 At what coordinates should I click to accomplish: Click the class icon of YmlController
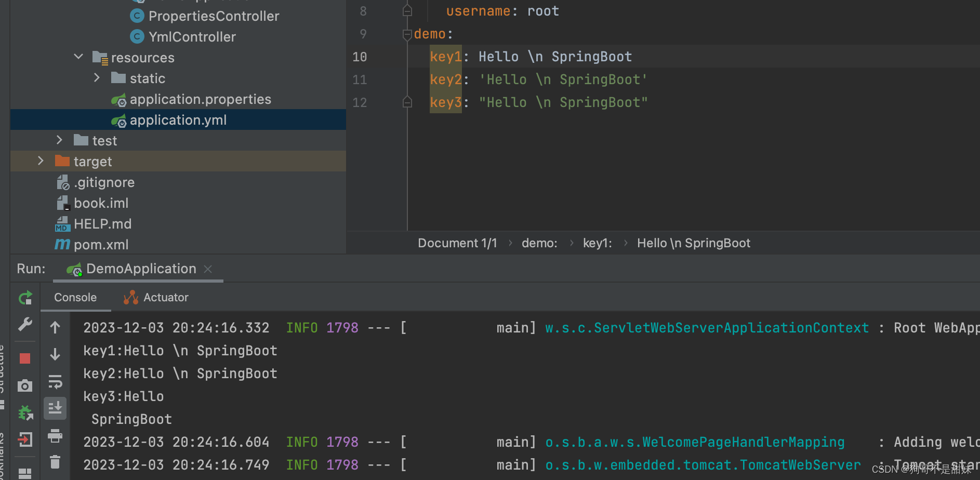[137, 36]
